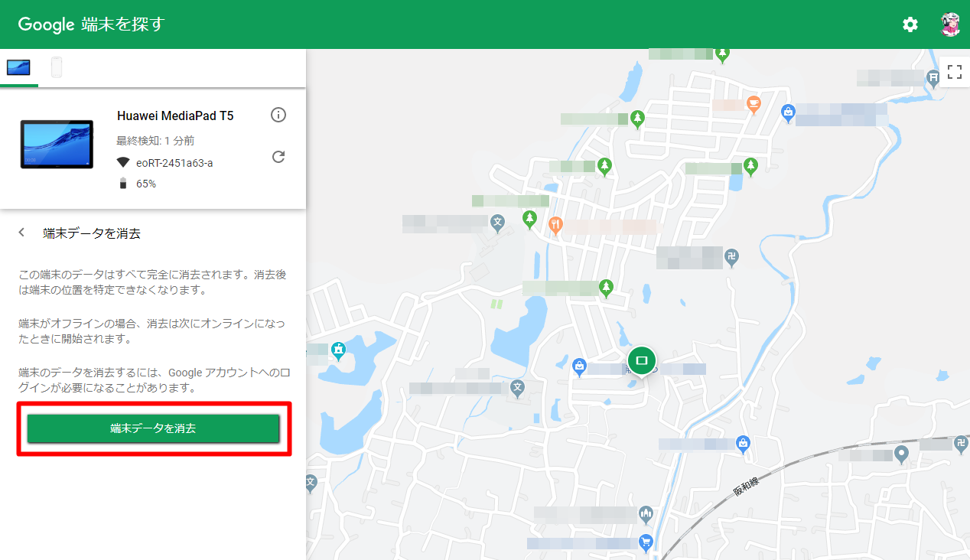The height and width of the screenshot is (560, 970).
Task: Click the 端末データを消去 panel heading
Action: pos(92,233)
